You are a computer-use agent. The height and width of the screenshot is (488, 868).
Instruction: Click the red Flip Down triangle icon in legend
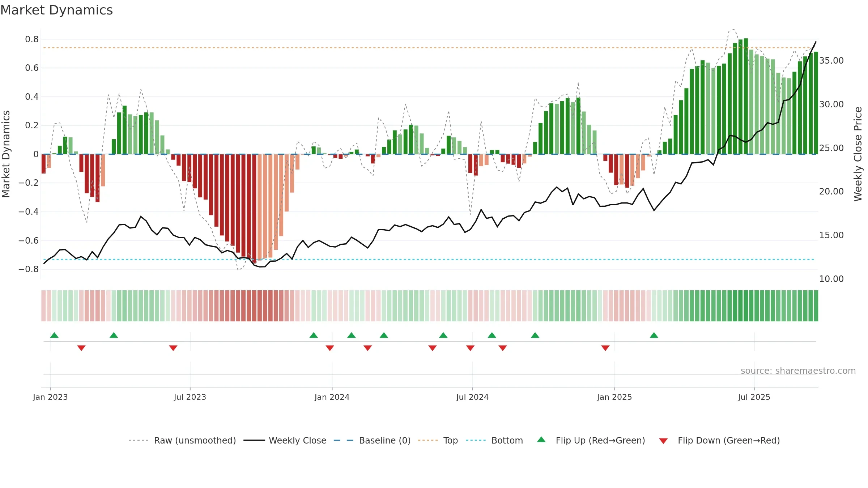click(x=663, y=441)
